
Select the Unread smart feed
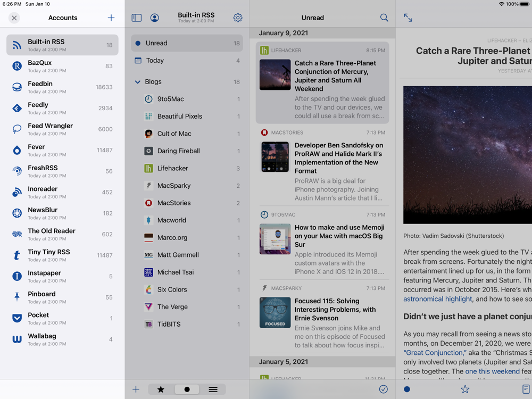187,43
